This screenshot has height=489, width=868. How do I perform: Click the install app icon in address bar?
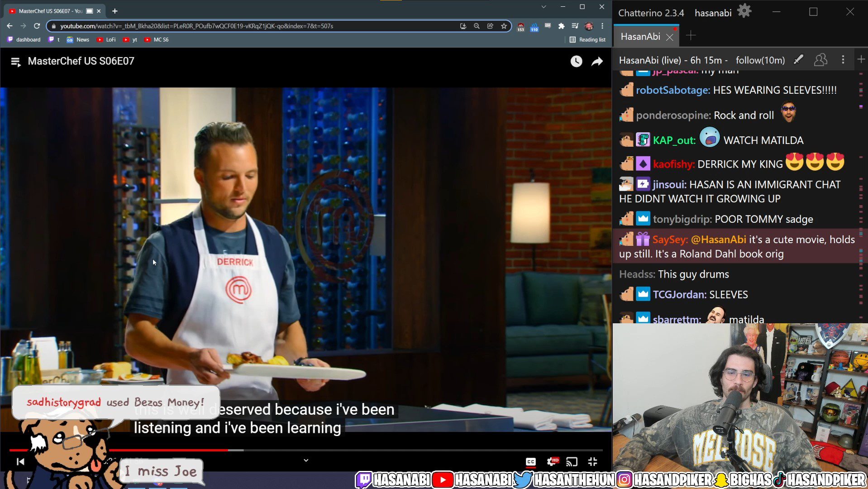coord(463,26)
